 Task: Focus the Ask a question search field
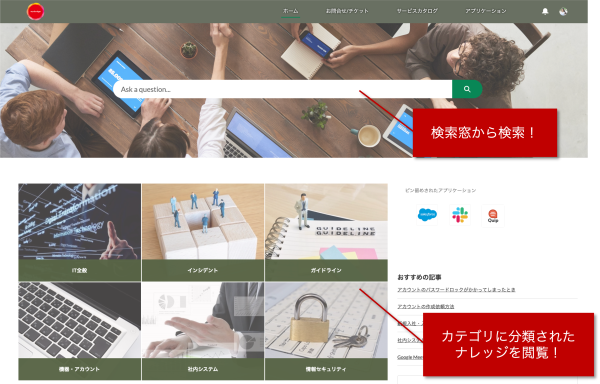coord(283,89)
